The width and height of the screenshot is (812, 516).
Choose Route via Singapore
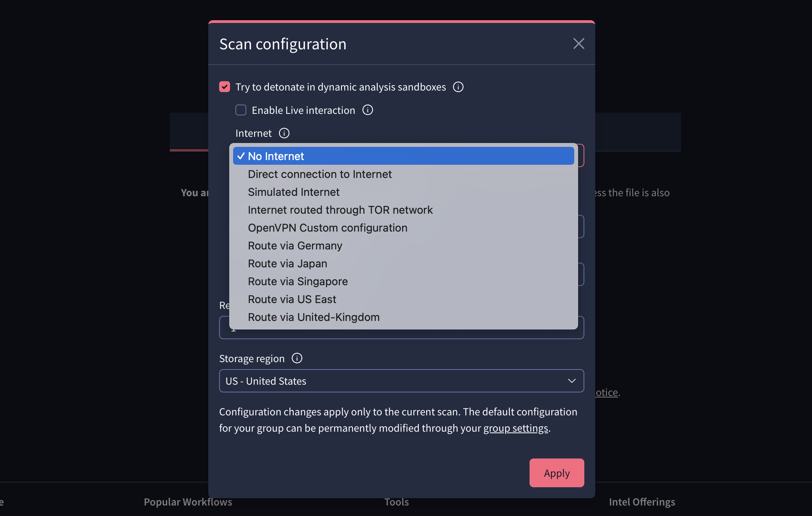click(298, 281)
